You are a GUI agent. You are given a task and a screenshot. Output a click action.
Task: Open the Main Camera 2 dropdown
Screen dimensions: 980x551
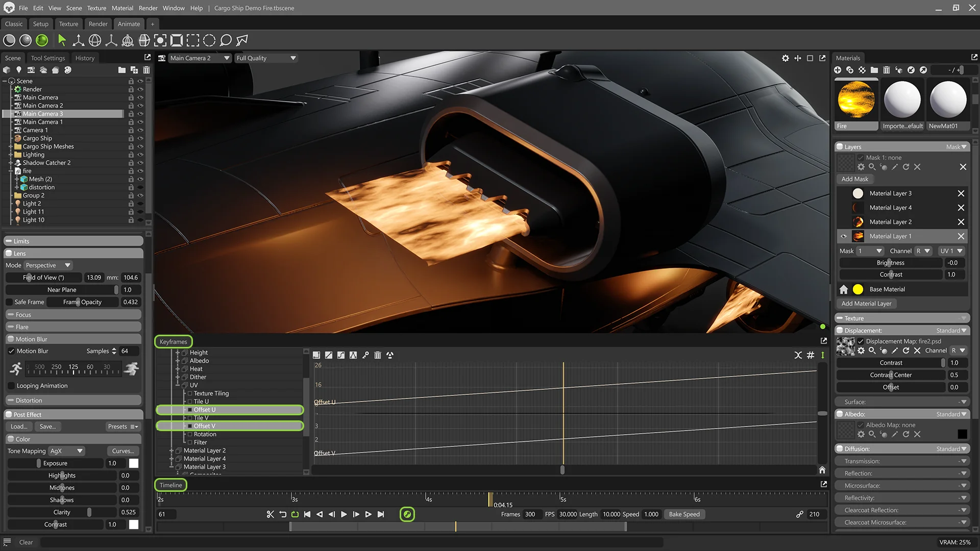(200, 58)
